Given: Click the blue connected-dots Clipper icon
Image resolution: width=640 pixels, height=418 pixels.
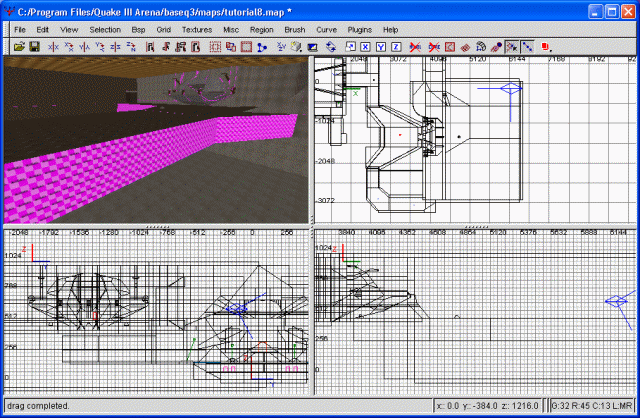Looking at the screenshot, I should (x=262, y=47).
